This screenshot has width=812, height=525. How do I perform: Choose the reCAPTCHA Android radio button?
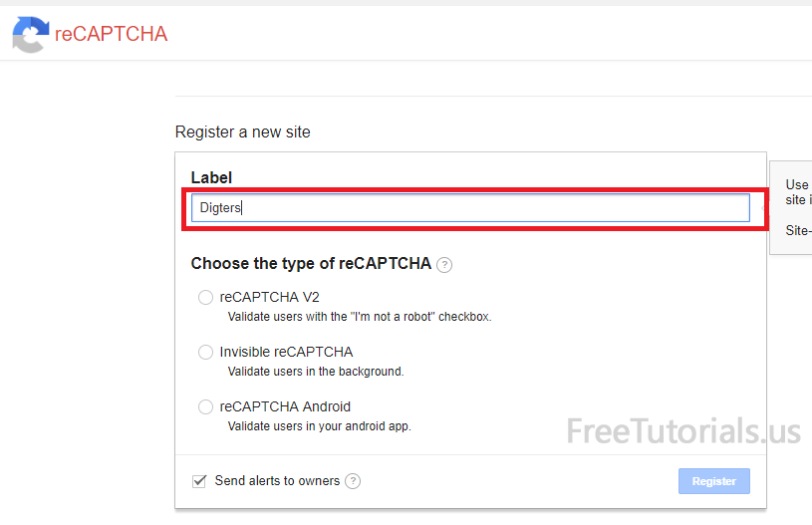point(205,406)
